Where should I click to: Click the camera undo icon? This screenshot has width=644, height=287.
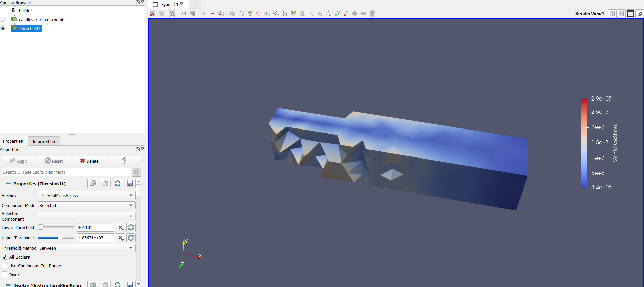[x=153, y=13]
